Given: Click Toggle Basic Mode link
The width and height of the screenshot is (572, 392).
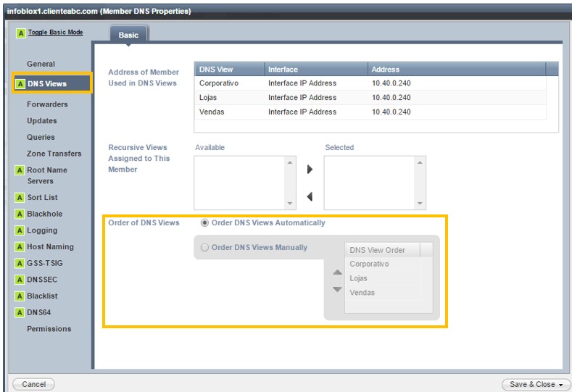Looking at the screenshot, I should [55, 33].
